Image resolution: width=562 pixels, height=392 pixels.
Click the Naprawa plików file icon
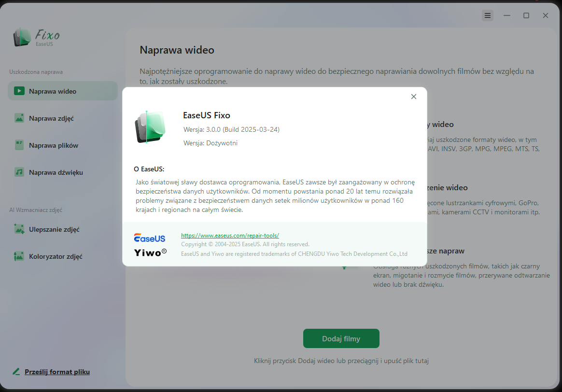click(x=19, y=145)
